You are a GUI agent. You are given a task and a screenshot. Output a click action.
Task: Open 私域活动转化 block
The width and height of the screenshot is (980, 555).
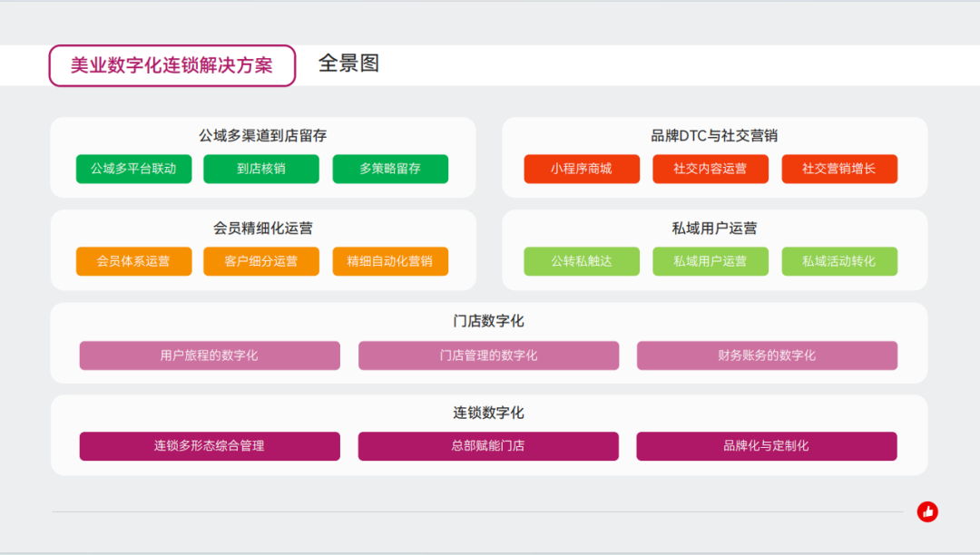point(839,261)
